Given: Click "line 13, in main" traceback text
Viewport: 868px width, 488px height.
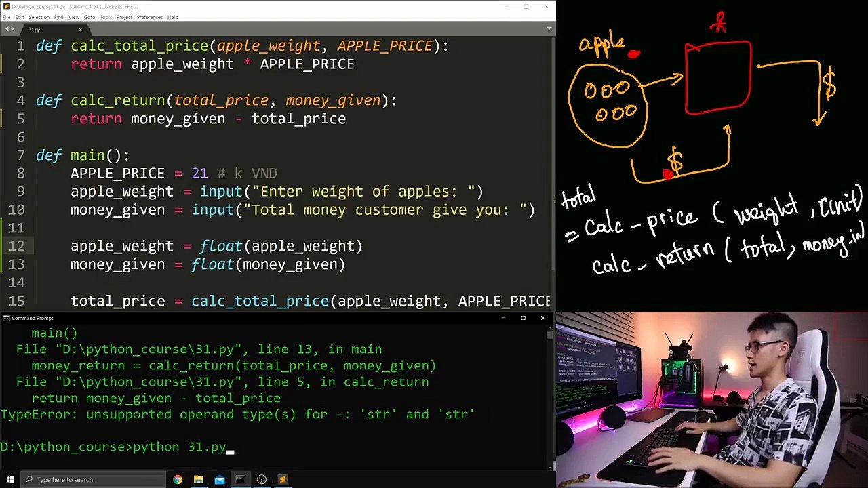Looking at the screenshot, I should point(320,350).
